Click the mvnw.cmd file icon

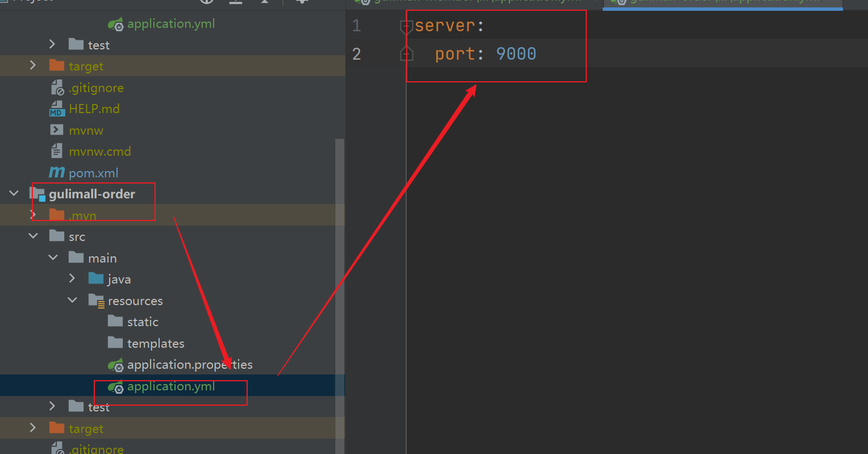point(57,151)
